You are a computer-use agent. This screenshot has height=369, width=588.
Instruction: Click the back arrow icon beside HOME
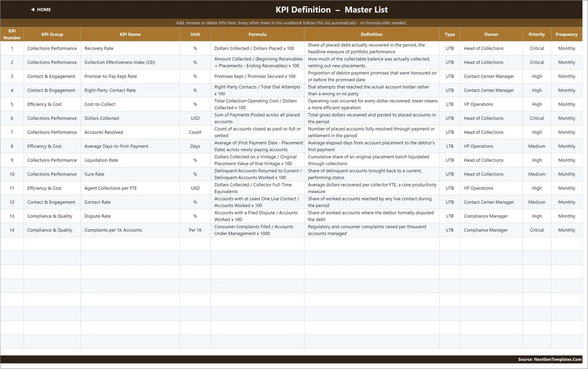coord(33,10)
